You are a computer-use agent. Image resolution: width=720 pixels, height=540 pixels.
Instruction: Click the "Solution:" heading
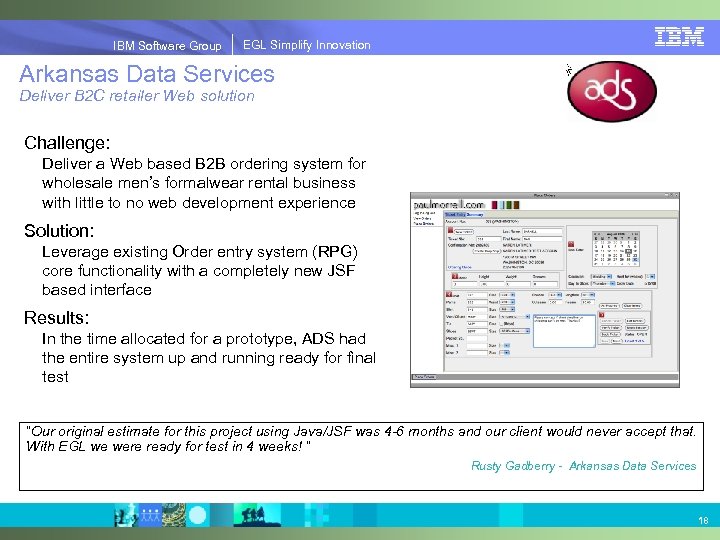pos(59,231)
